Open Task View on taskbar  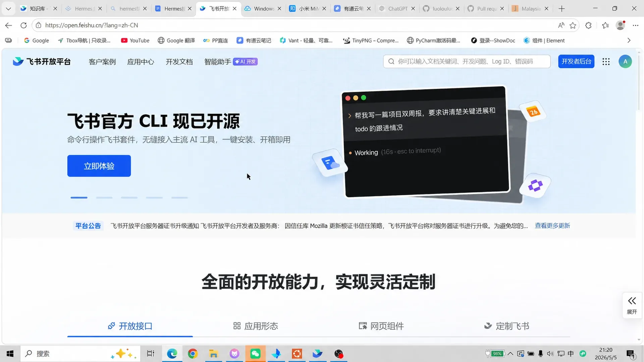tap(151, 354)
